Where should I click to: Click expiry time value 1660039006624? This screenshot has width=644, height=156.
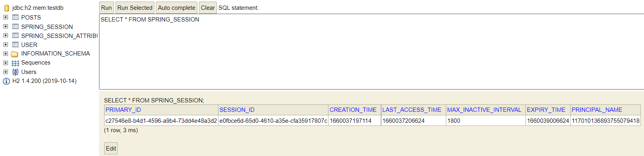click(x=548, y=121)
